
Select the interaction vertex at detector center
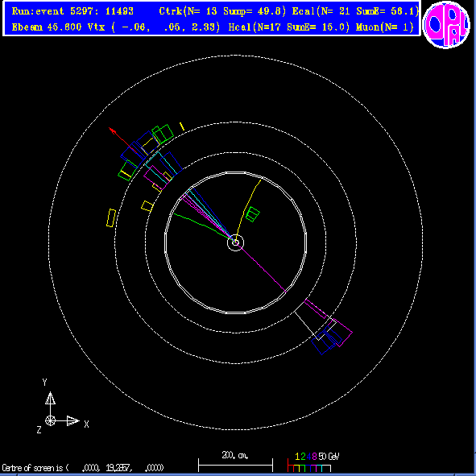coord(235,242)
